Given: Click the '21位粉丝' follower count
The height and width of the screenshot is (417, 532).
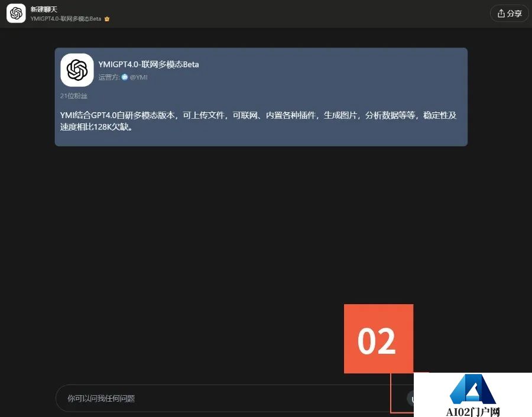Looking at the screenshot, I should tap(74, 96).
